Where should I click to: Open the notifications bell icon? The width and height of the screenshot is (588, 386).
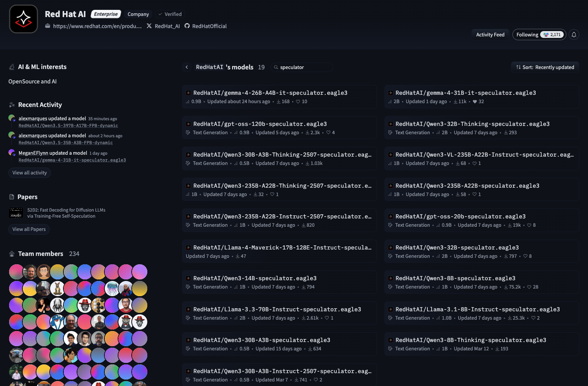pyautogui.click(x=574, y=35)
